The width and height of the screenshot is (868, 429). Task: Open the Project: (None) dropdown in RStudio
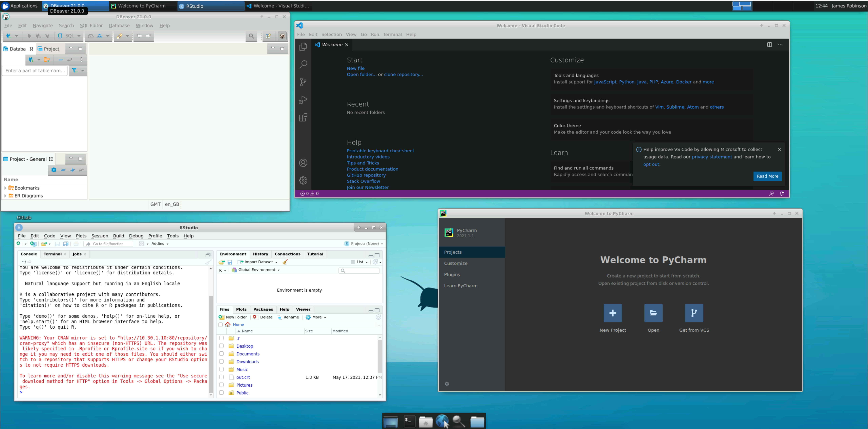(364, 244)
